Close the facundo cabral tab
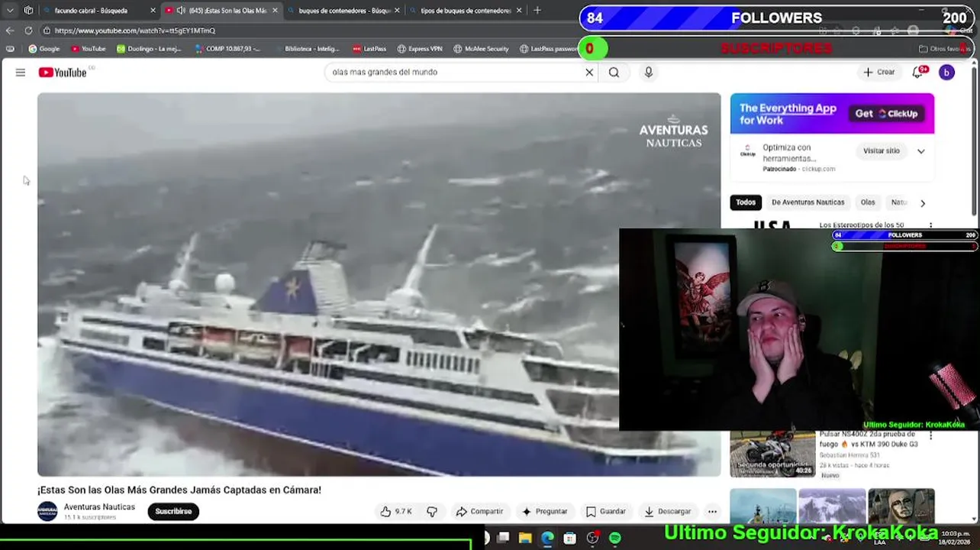 [x=153, y=11]
